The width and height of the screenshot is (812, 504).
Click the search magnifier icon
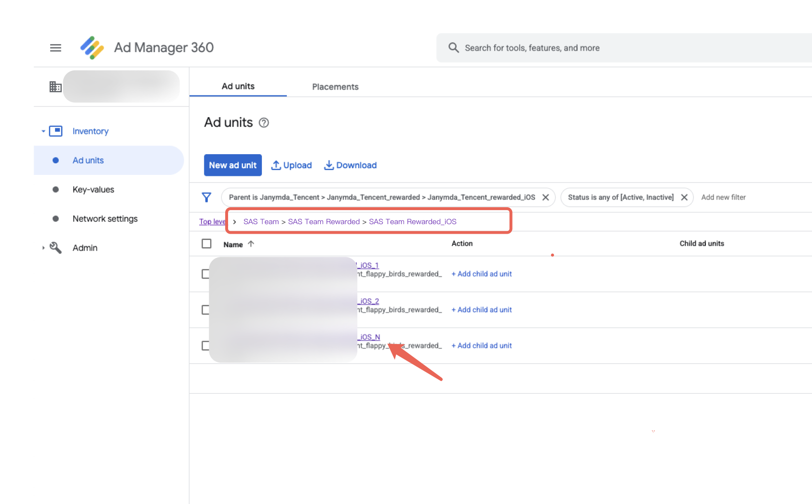coord(453,48)
